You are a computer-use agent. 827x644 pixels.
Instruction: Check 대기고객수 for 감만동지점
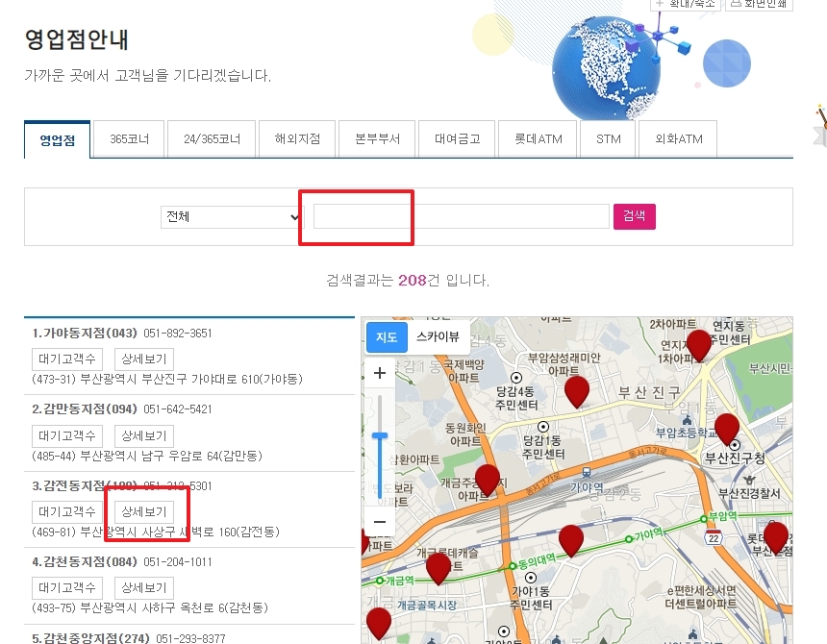67,435
